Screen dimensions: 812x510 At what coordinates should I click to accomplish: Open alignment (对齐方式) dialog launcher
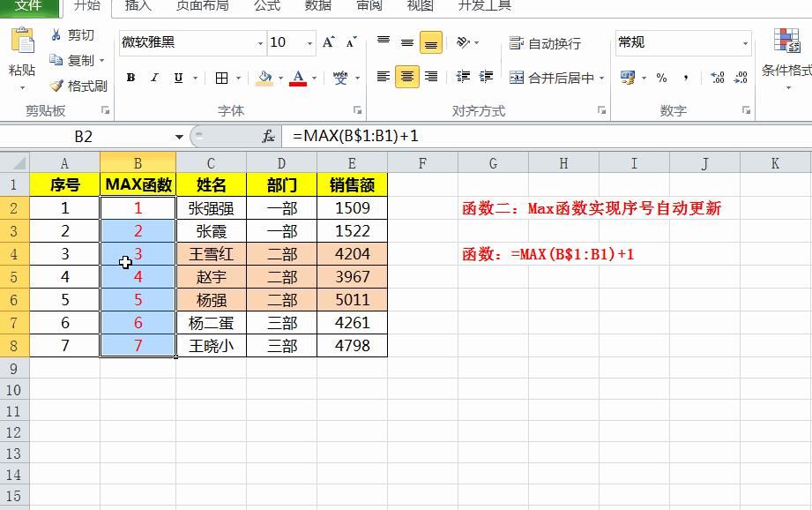[x=602, y=110]
